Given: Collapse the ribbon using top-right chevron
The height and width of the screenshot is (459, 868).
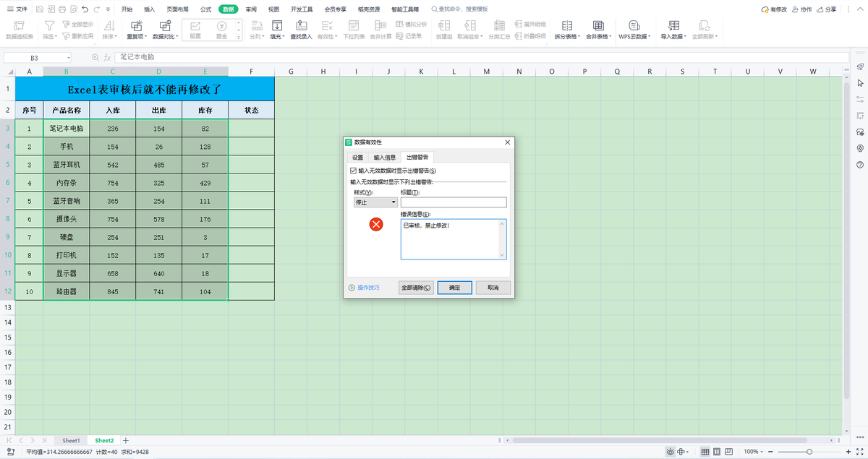Looking at the screenshot, I should [861, 9].
